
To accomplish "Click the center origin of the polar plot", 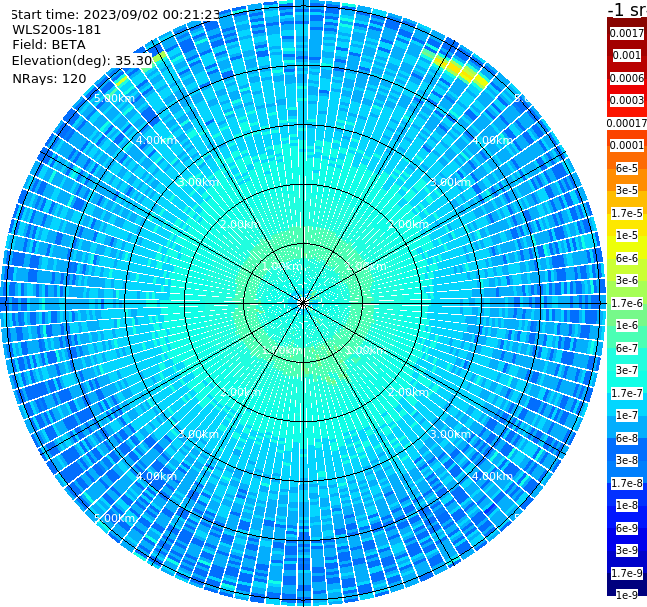I will click(x=303, y=303).
